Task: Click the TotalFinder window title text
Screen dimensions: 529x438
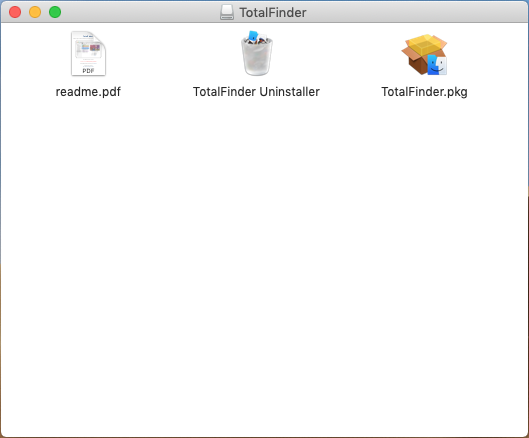Action: (273, 12)
